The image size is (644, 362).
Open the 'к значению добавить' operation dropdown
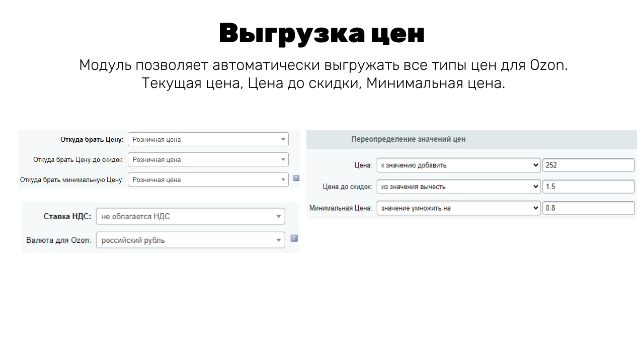458,165
